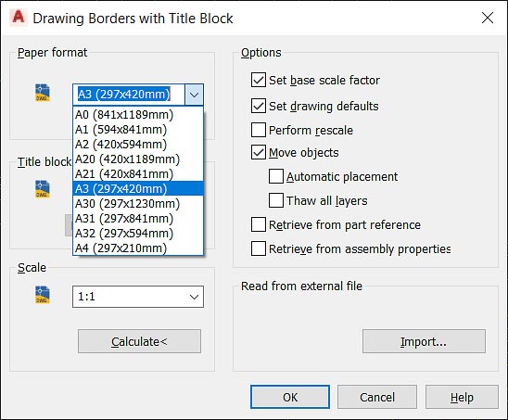
Task: Uncheck Set base scale factor
Action: [x=259, y=80]
